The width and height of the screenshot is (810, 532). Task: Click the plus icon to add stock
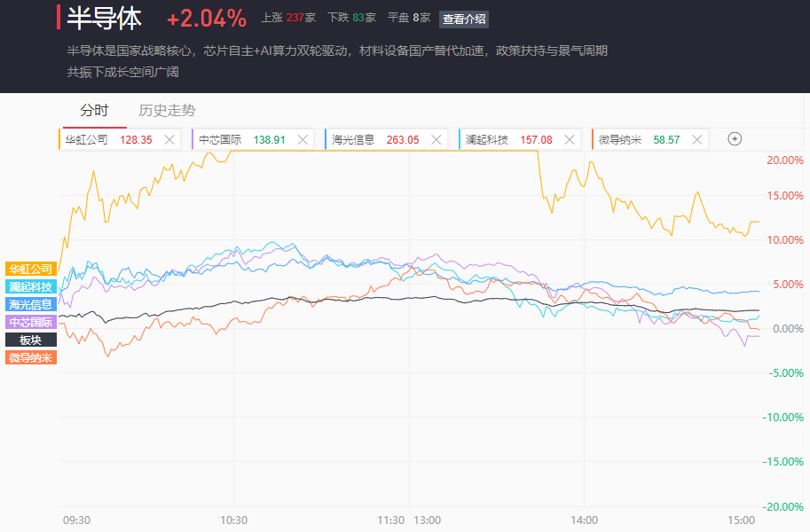click(x=735, y=139)
